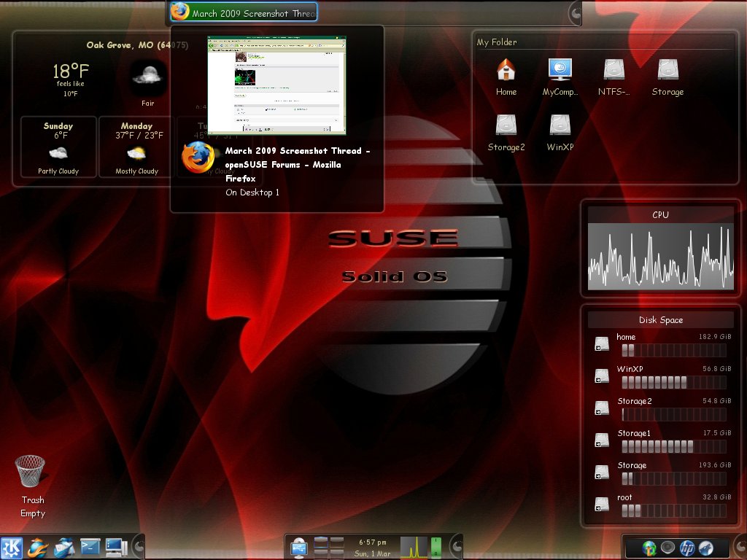This screenshot has height=560, width=747.
Task: Click the Storage2 drive icon in Disk Space
Action: point(602,408)
